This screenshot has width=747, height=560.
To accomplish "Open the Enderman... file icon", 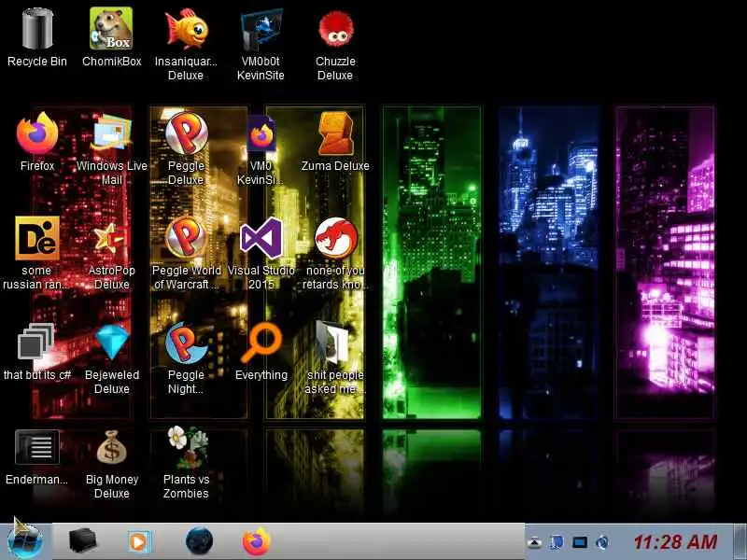I will pos(37,447).
